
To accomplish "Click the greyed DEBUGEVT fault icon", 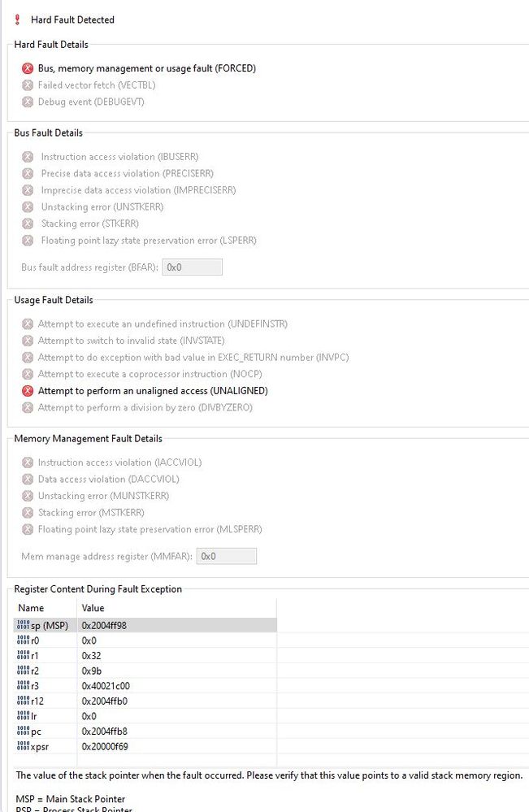I will coord(28,102).
